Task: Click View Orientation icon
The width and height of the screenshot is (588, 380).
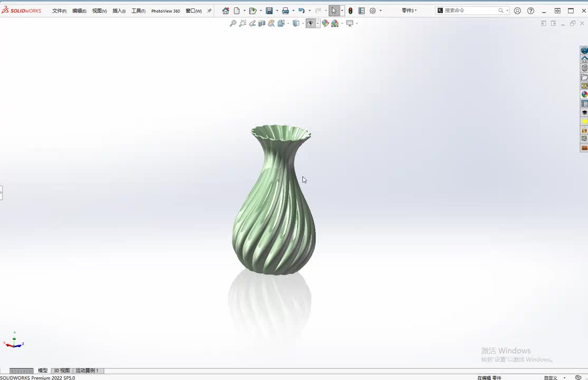Action: (x=281, y=23)
